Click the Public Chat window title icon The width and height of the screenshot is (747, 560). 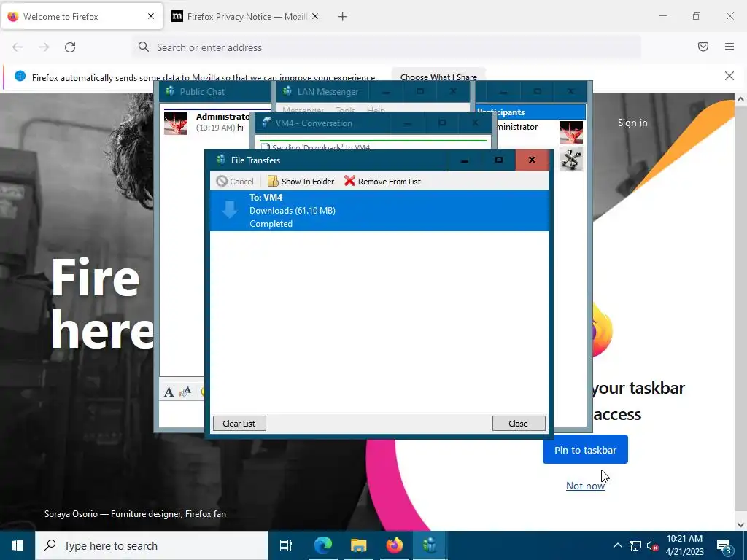click(x=170, y=91)
